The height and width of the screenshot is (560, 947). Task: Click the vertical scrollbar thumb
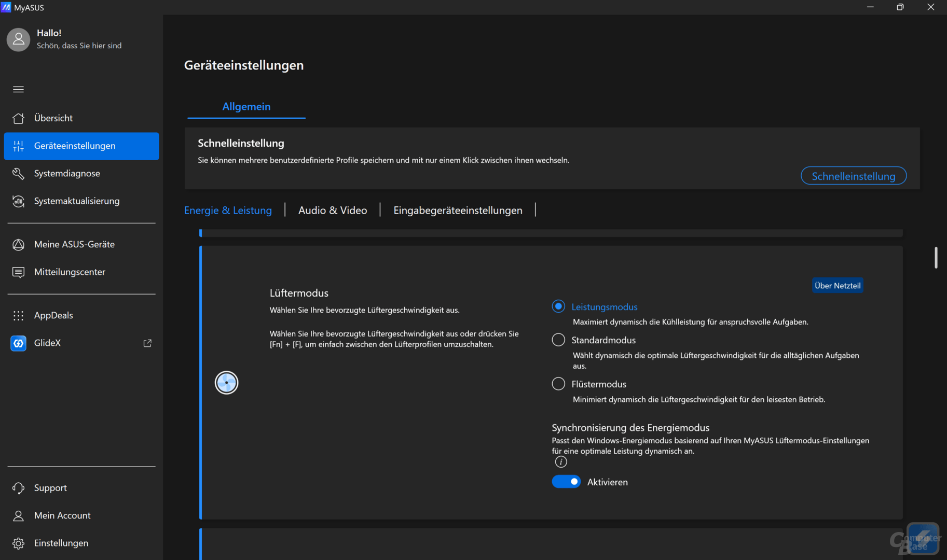click(936, 258)
